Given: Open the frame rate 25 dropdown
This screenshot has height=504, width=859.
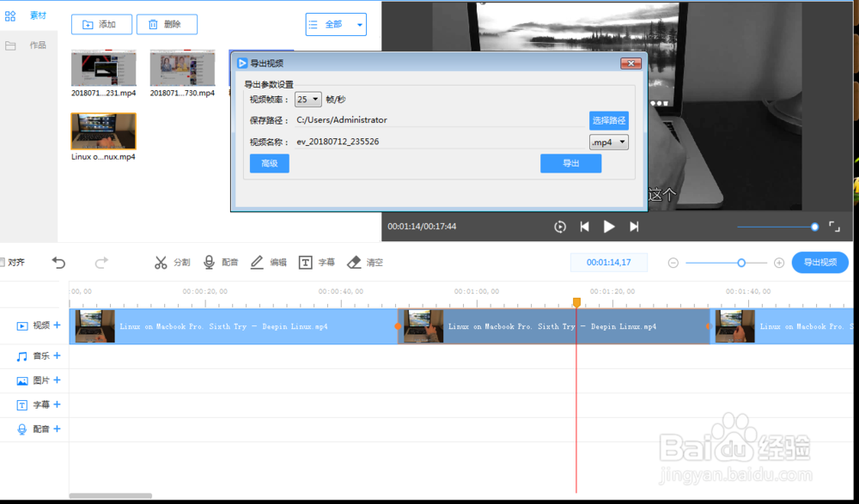Looking at the screenshot, I should [308, 100].
